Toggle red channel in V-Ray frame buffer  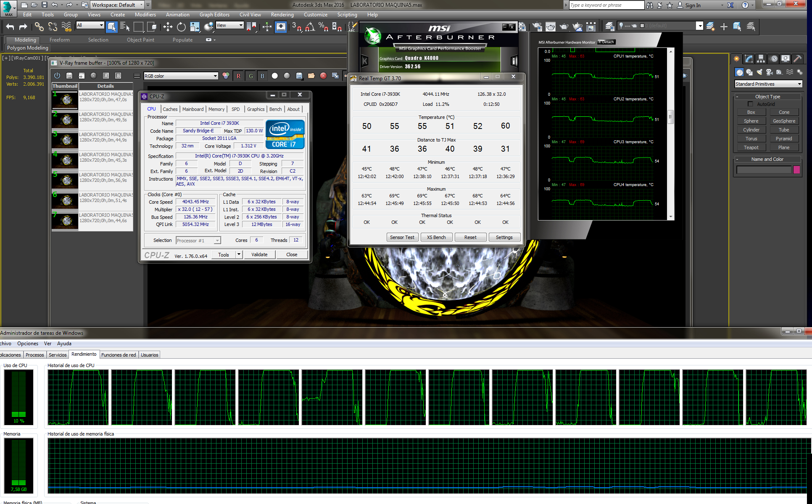click(x=238, y=76)
